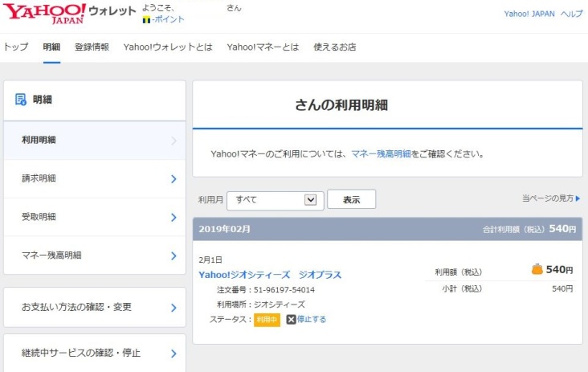Open the 利用月 dropdown showing すべて
This screenshot has width=588, height=372.
coord(276,200)
